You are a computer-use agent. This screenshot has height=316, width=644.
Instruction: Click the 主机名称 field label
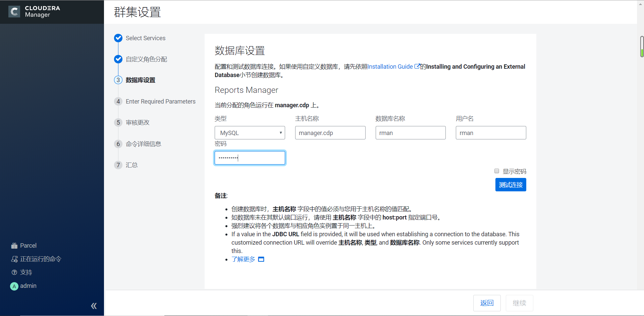click(307, 119)
